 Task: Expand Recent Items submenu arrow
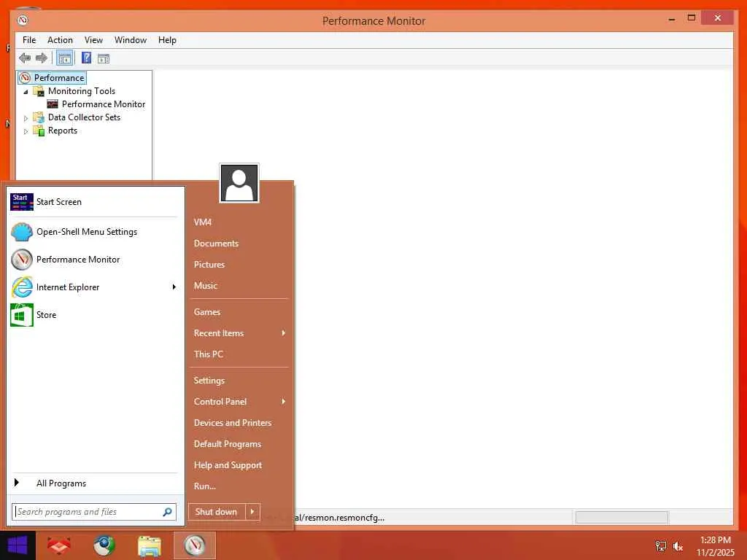point(284,332)
